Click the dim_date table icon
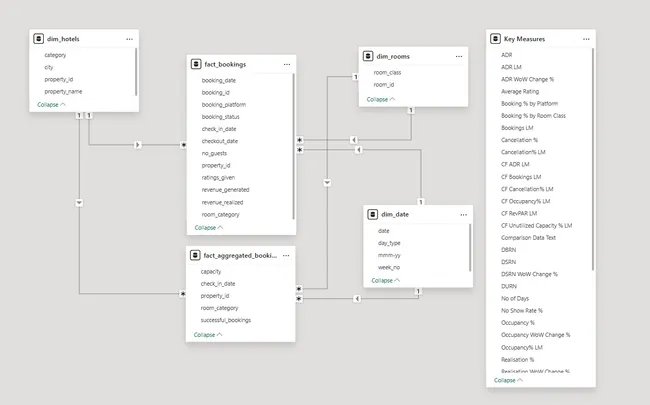The image size is (650, 405). coord(373,214)
